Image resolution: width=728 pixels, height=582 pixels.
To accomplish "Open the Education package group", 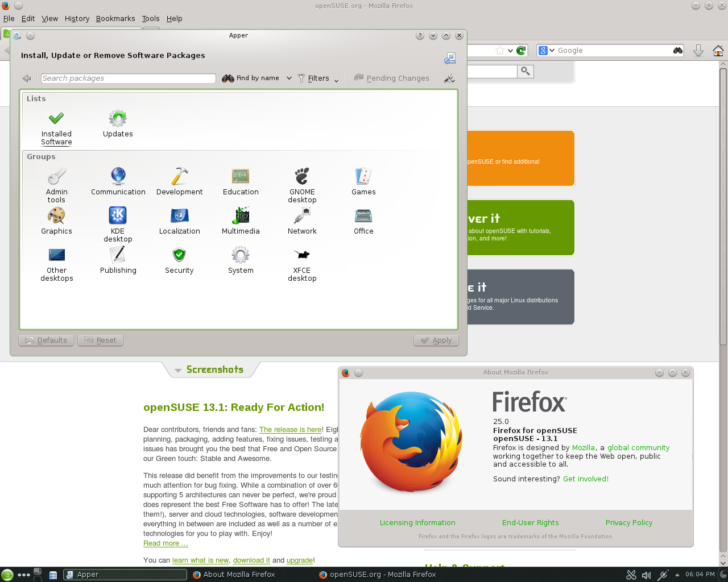I will pos(241,181).
